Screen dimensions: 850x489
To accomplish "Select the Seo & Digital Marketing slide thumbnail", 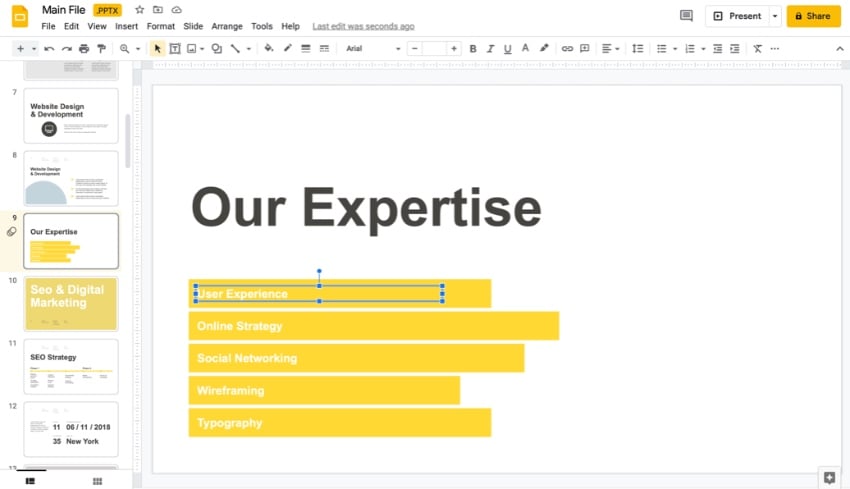I will pos(71,304).
